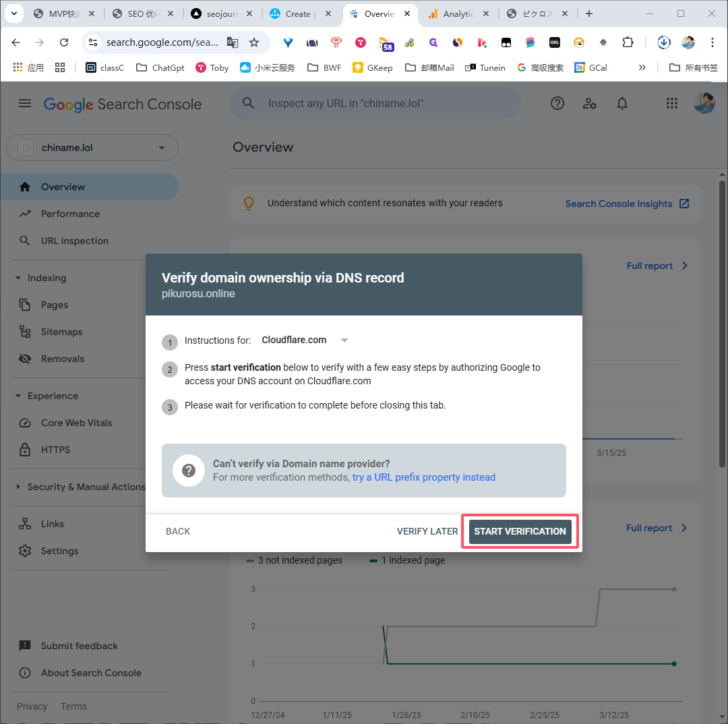Click the HTTPS lock icon
Image resolution: width=728 pixels, height=724 pixels.
coord(25,450)
